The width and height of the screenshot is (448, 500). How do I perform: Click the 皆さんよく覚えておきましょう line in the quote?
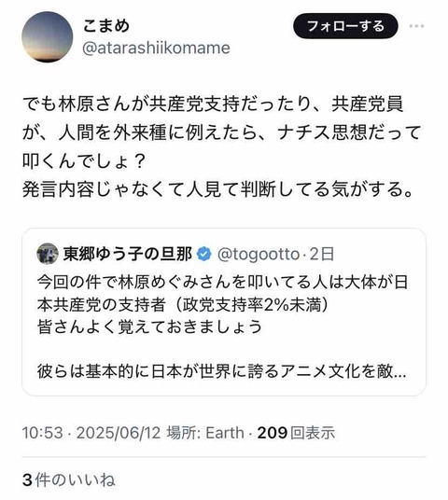149,326
